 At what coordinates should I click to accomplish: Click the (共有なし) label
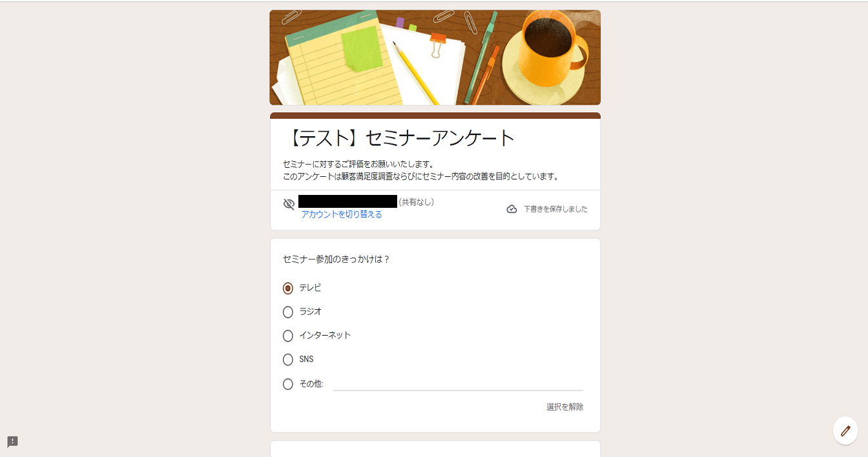pos(416,202)
